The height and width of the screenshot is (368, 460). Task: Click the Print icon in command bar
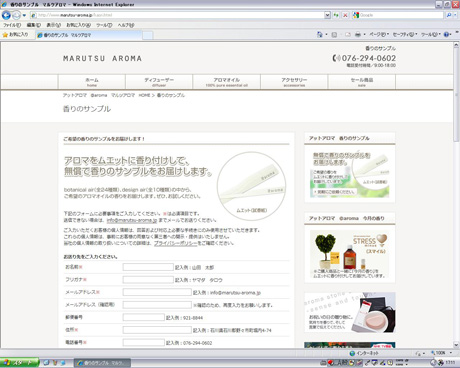(x=358, y=34)
